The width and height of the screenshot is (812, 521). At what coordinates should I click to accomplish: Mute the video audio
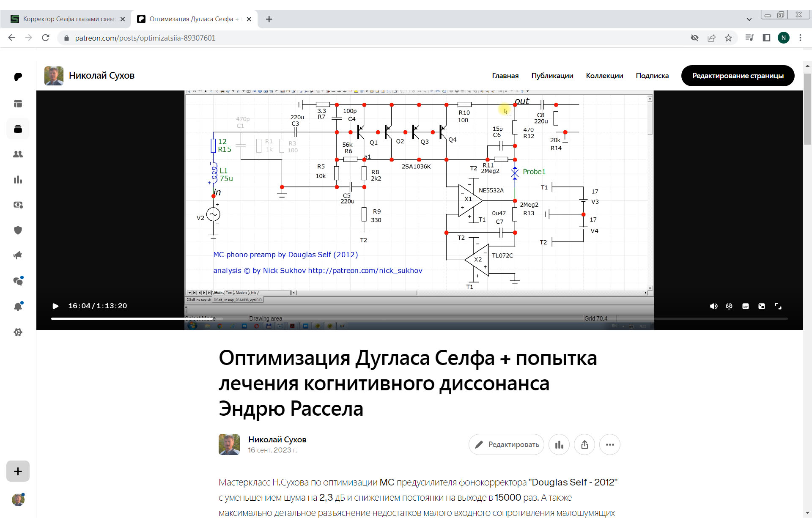tap(713, 306)
